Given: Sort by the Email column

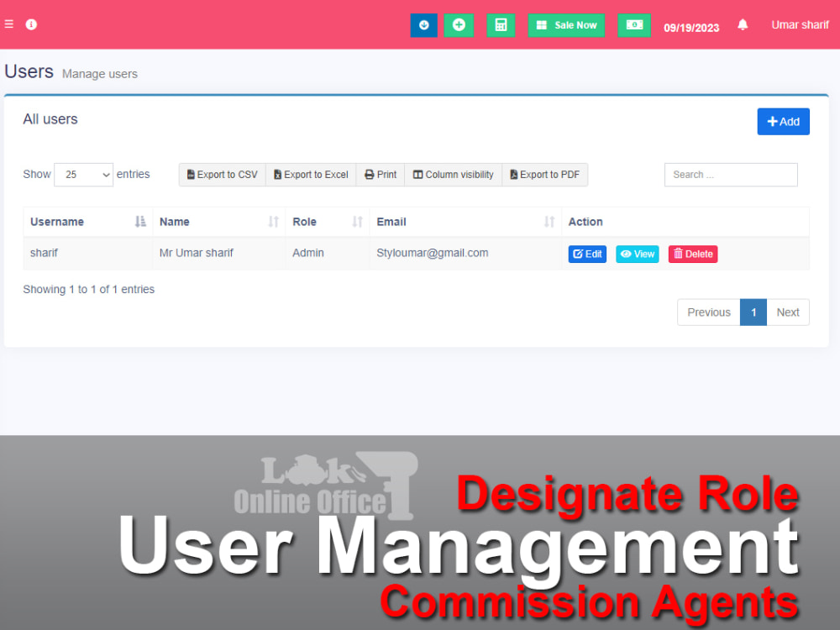Looking at the screenshot, I should [465, 222].
